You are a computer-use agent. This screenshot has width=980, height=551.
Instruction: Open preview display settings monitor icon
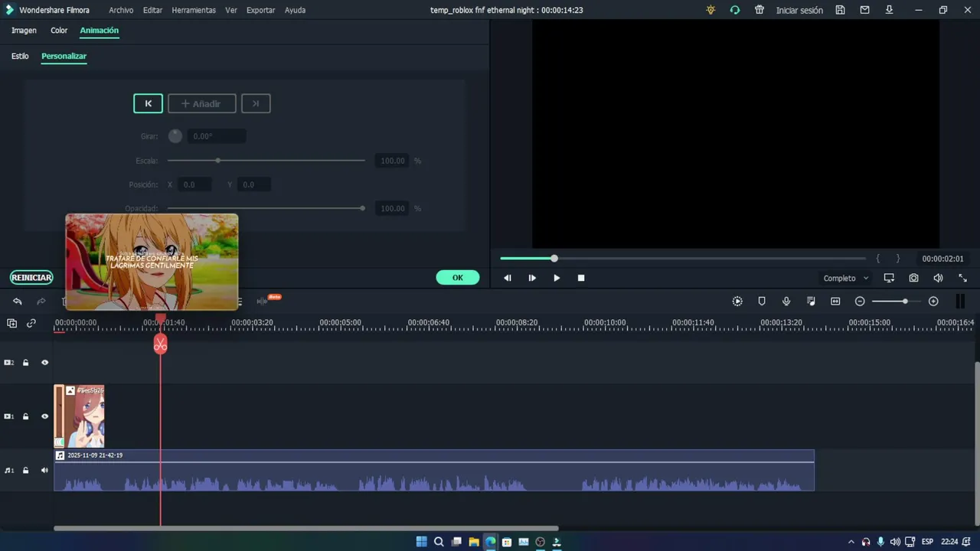(x=889, y=278)
